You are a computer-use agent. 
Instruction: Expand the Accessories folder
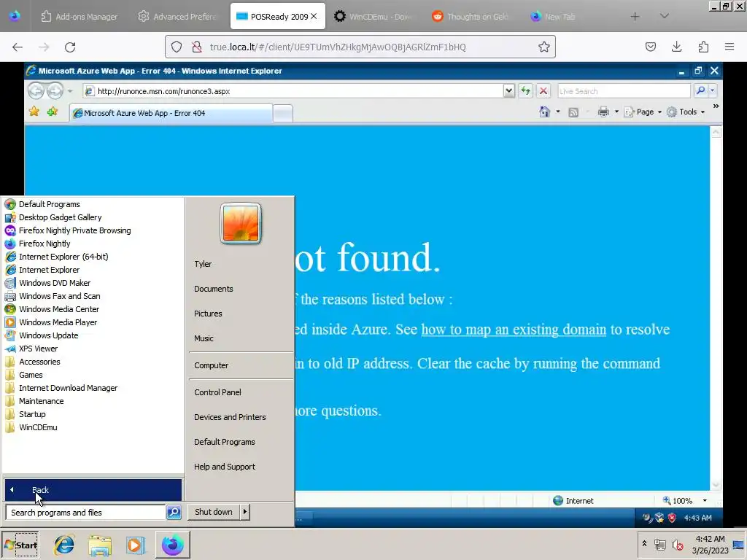(x=39, y=362)
